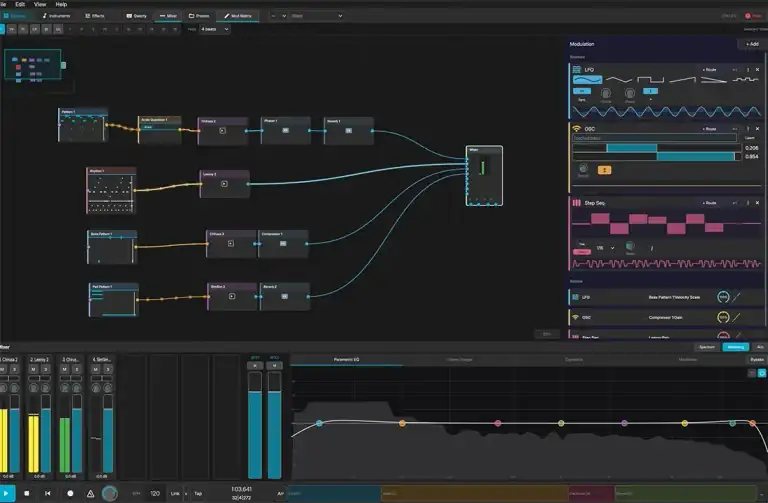This screenshot has height=503, width=768.
Task: Click the Stop transport button
Action: (27, 493)
